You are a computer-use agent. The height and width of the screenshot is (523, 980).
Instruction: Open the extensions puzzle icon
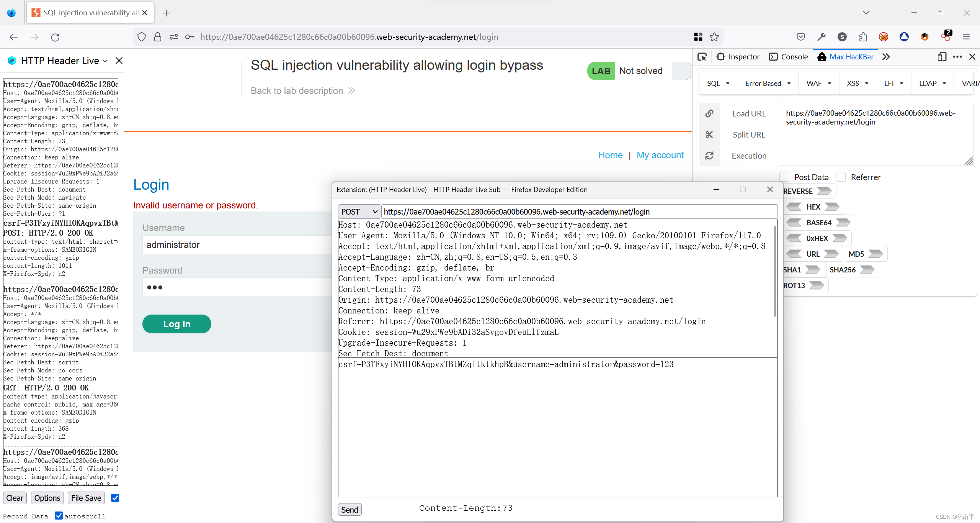pyautogui.click(x=863, y=37)
